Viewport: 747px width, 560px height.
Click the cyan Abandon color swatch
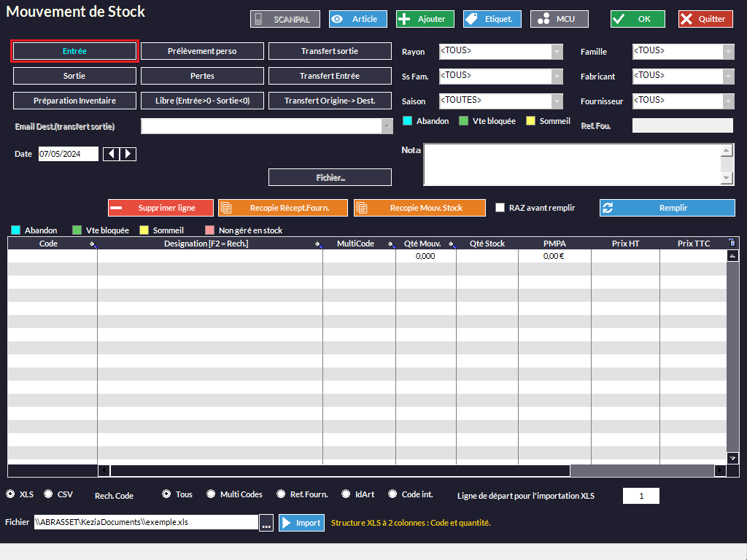[407, 121]
